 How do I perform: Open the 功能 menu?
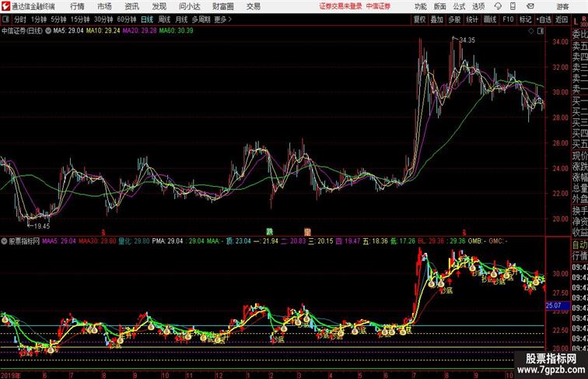(421, 6)
